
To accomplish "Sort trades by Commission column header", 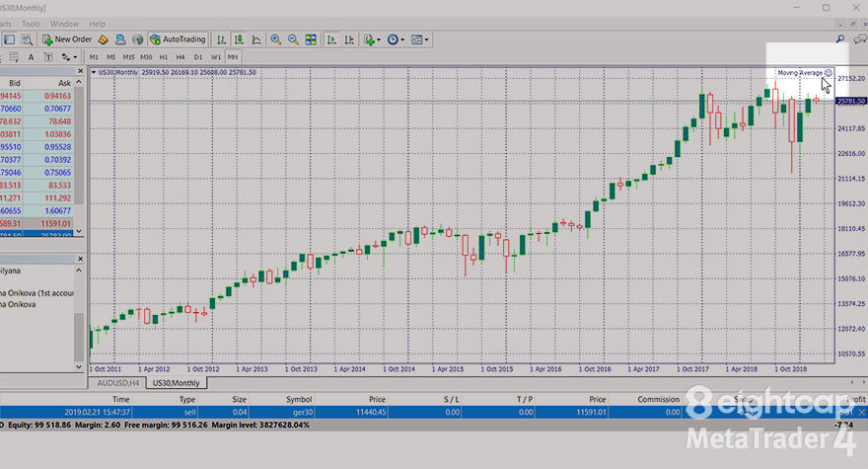I will pos(658,399).
